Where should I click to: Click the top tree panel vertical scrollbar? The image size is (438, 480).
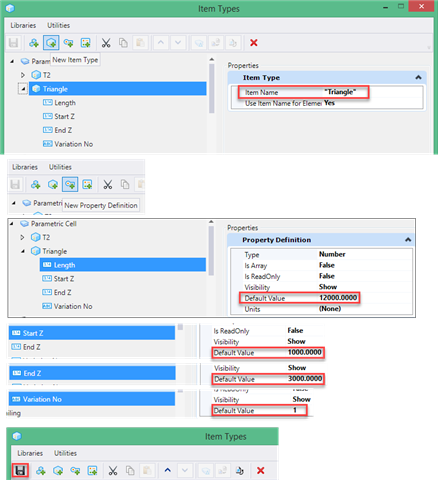[x=212, y=89]
